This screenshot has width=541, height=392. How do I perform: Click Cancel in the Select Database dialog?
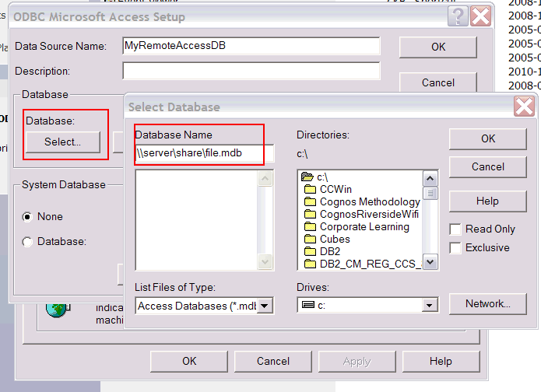click(488, 167)
